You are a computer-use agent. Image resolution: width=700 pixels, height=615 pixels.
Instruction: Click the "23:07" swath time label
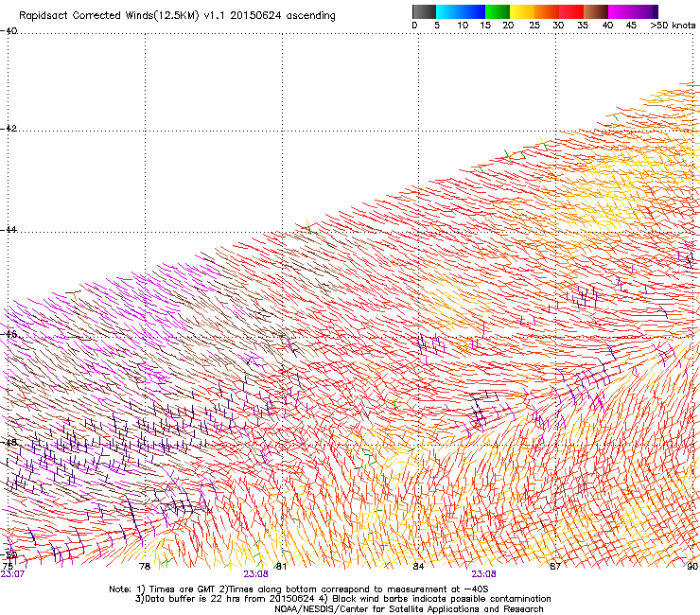[12, 574]
